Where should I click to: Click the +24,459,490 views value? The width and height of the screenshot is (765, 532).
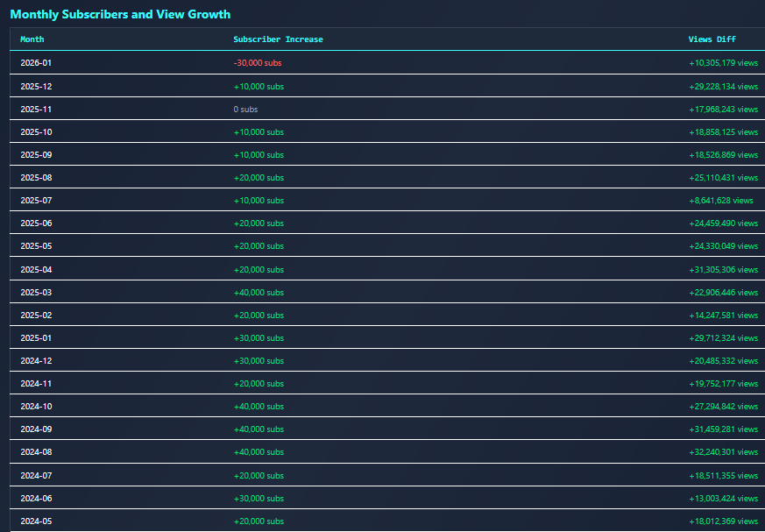tap(724, 223)
